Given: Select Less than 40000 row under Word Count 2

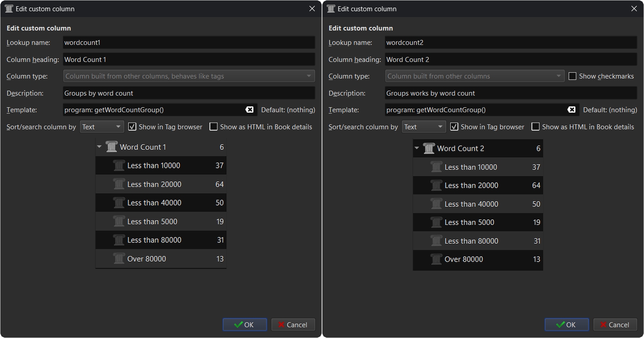Looking at the screenshot, I should (x=478, y=204).
